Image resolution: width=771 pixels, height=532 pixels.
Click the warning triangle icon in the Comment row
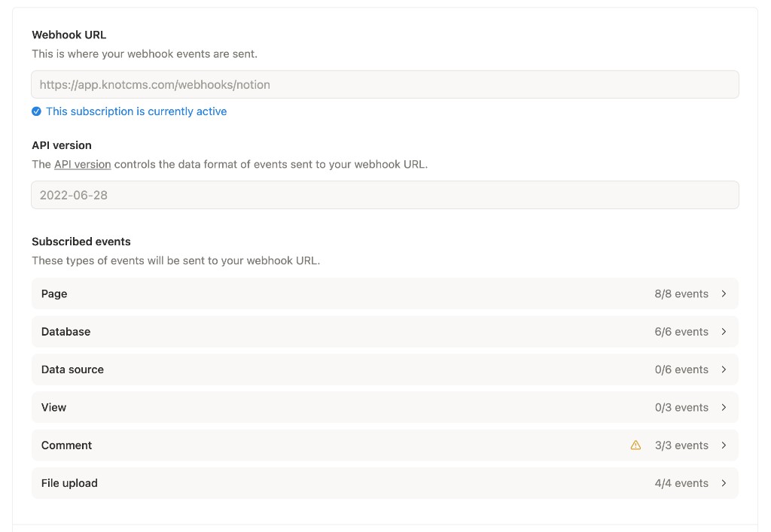click(x=635, y=445)
